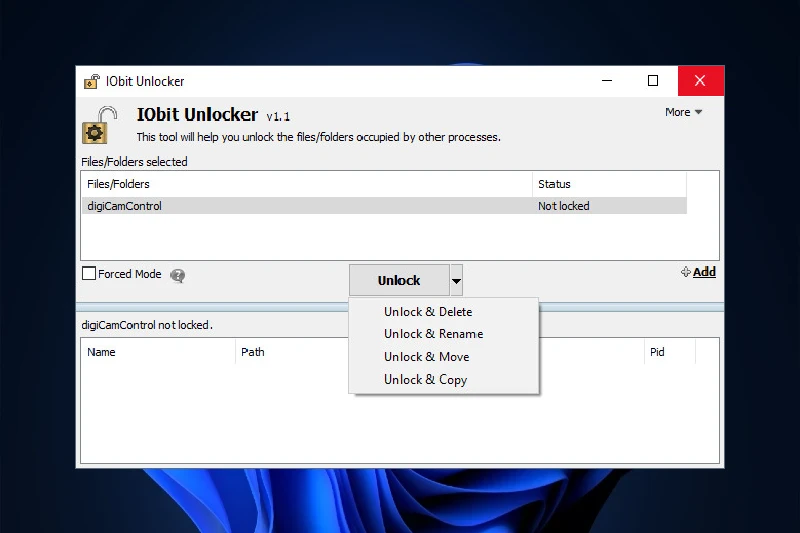Maximize the IObit Unlocker window
The width and height of the screenshot is (800, 533).
[x=653, y=81]
